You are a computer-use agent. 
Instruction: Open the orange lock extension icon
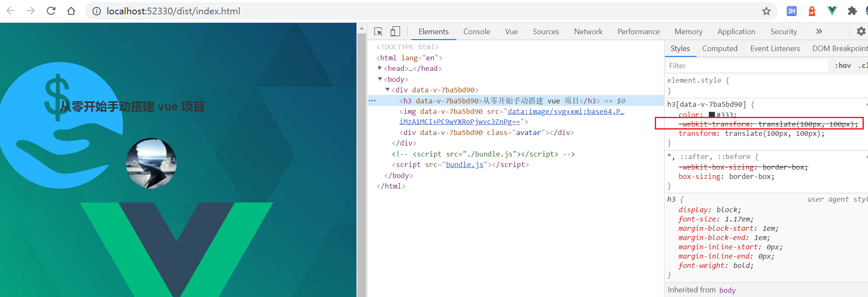point(812,11)
